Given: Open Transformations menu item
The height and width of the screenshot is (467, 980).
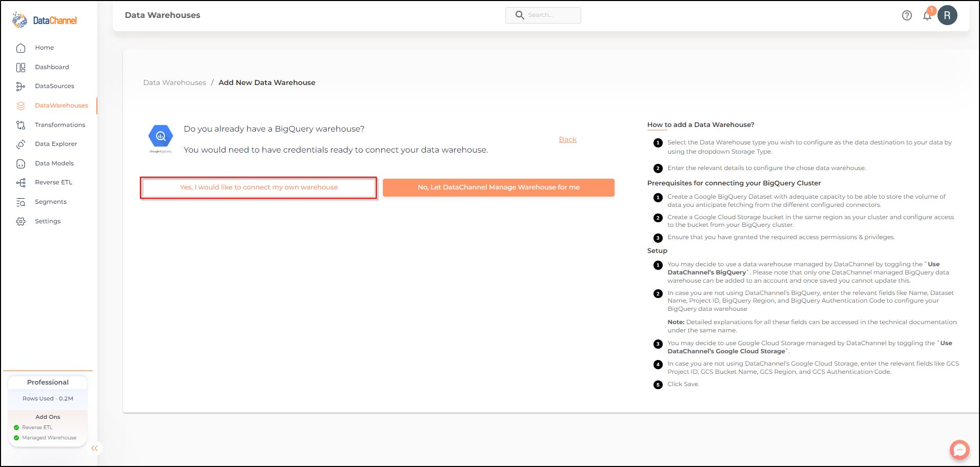Looking at the screenshot, I should click(60, 125).
